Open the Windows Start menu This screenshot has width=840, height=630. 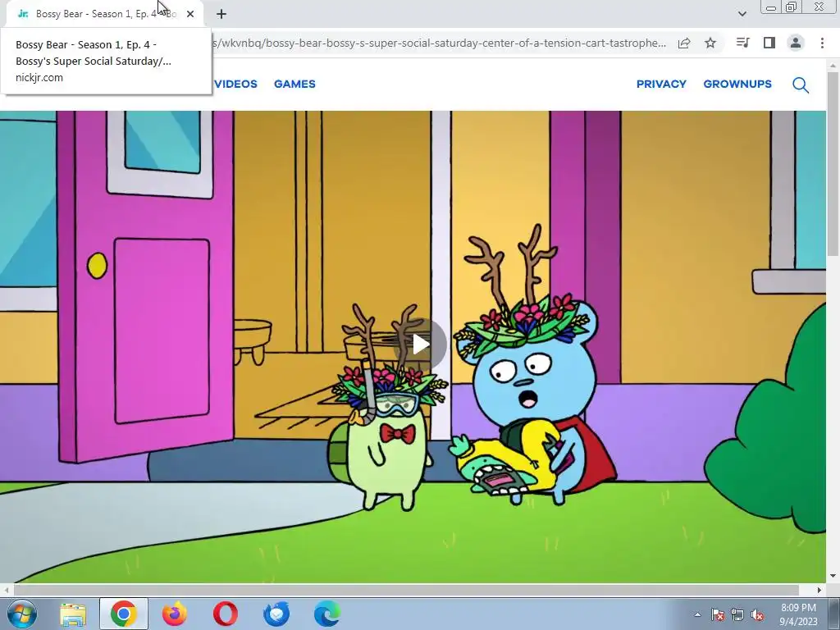pyautogui.click(x=22, y=614)
